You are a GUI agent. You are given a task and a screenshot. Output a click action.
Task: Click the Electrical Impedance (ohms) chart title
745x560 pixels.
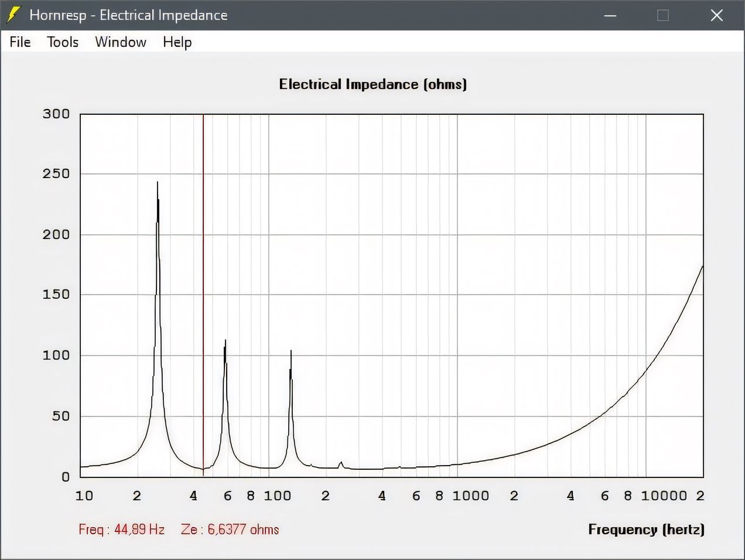pos(372,84)
